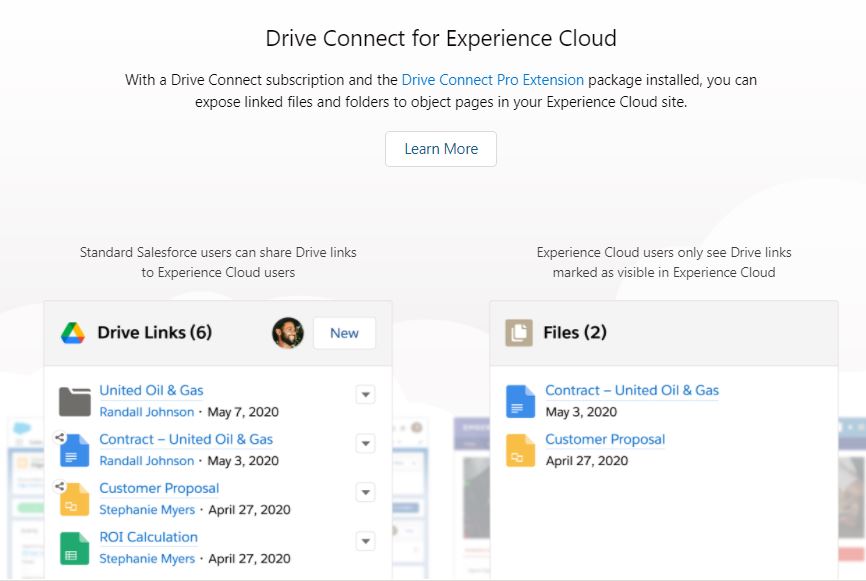This screenshot has height=581, width=866.
Task: Click the user avatar in Drive Links
Action: click(x=288, y=332)
